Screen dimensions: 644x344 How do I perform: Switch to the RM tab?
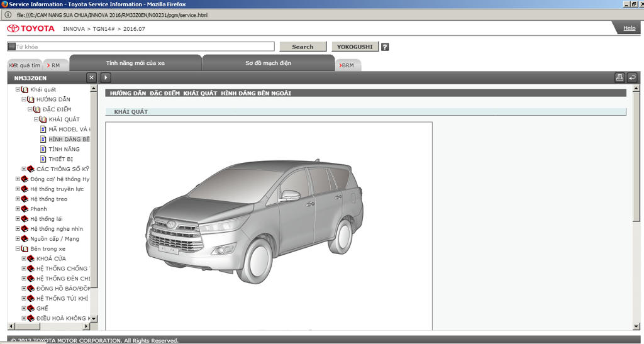click(x=55, y=65)
